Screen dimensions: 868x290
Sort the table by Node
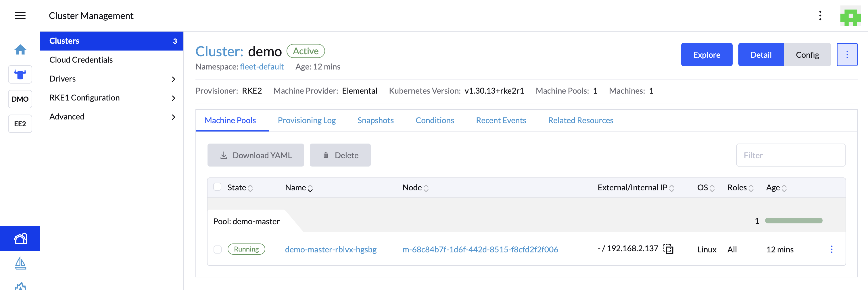click(x=416, y=188)
